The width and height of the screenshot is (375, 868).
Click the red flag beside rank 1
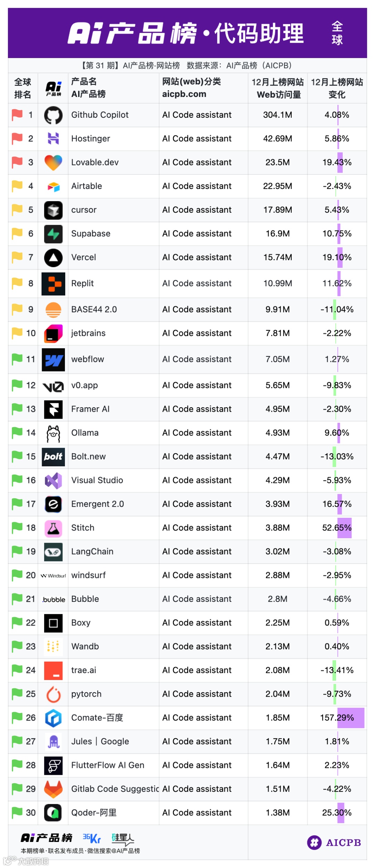click(x=17, y=115)
